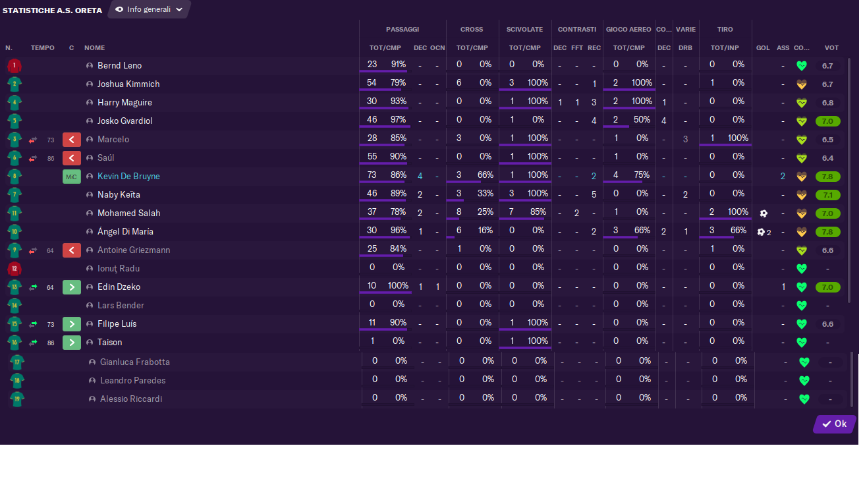Click Kevin De Bruyne's 2 assists value
This screenshot has width=863, height=504.
click(783, 177)
